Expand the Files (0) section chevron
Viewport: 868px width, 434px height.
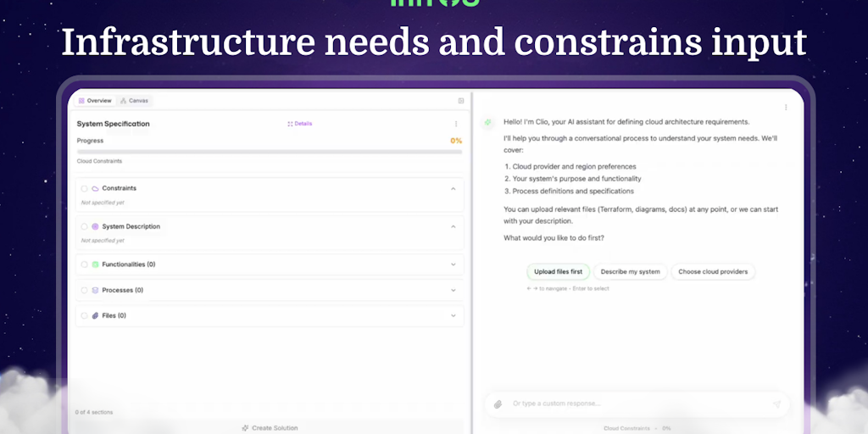[x=453, y=315]
